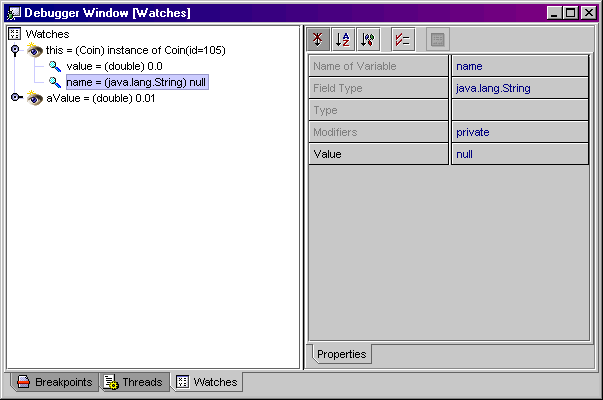Select the Properties sheet tab
The image size is (603, 400).
click(x=341, y=354)
